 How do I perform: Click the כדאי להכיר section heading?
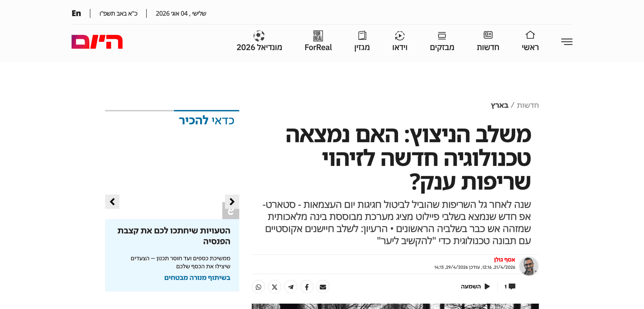(x=207, y=120)
